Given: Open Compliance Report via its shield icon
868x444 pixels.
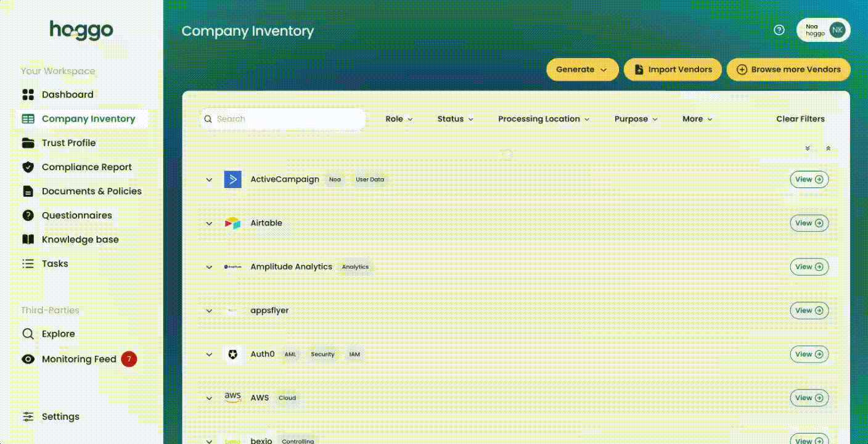Looking at the screenshot, I should tap(28, 166).
